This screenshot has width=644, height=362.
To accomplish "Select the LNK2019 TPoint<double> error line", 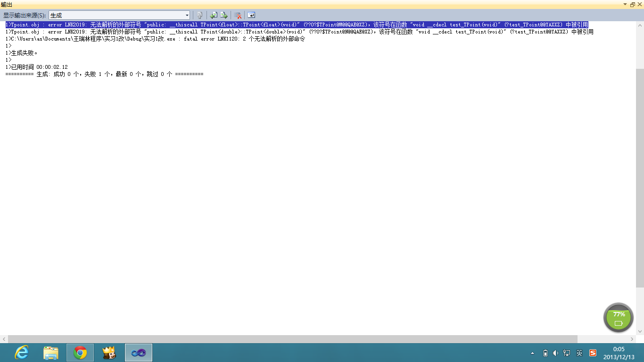I will click(299, 32).
